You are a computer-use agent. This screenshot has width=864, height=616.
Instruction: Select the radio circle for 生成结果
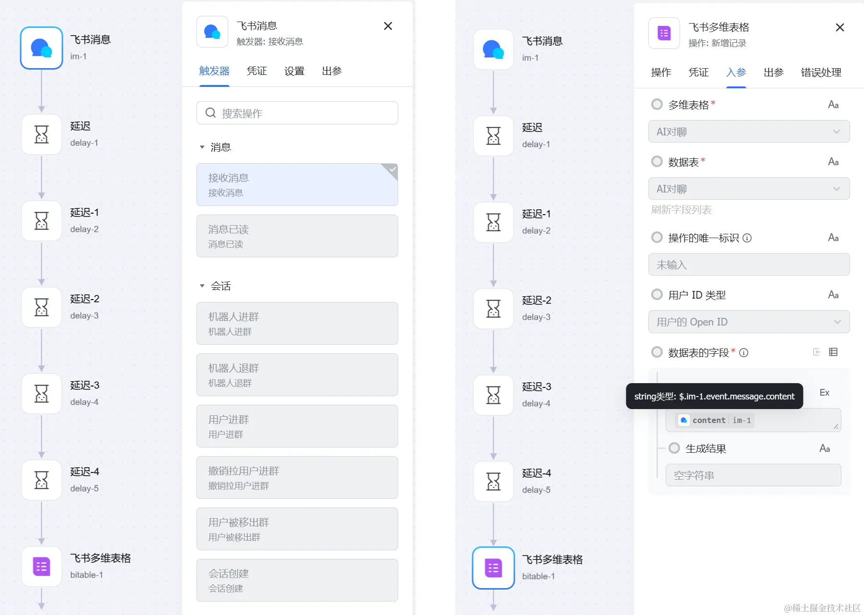pyautogui.click(x=674, y=448)
